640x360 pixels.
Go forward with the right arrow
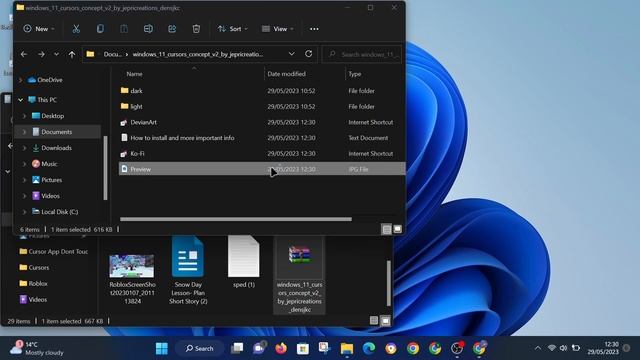point(41,54)
